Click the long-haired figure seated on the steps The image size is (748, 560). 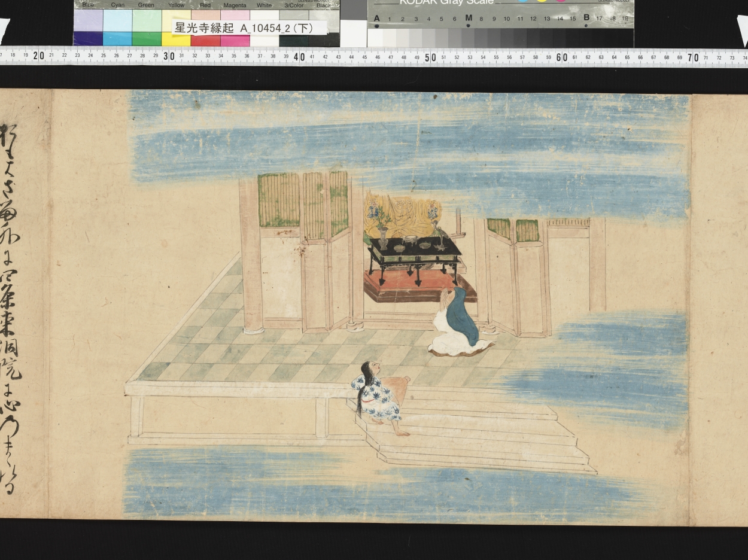382,398
